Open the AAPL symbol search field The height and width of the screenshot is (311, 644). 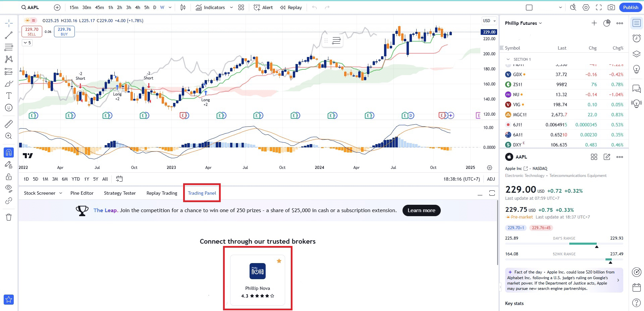click(x=30, y=7)
